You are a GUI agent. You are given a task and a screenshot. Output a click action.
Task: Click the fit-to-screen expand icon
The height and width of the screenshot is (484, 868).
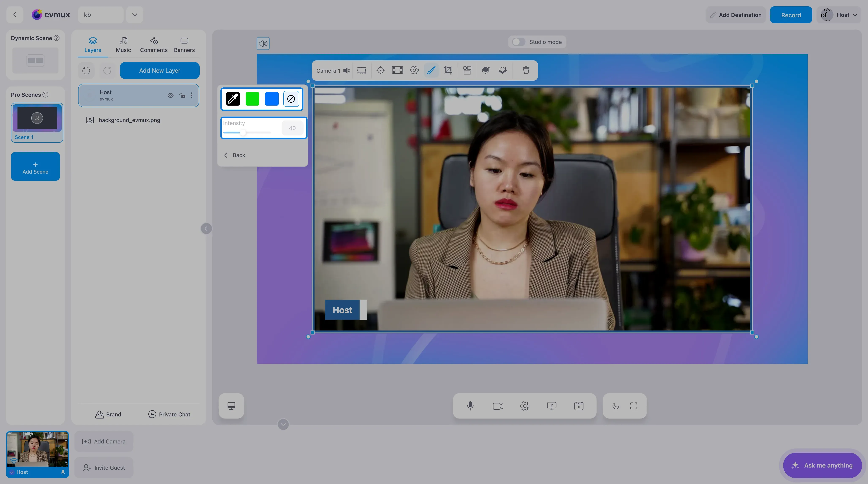pyautogui.click(x=398, y=71)
